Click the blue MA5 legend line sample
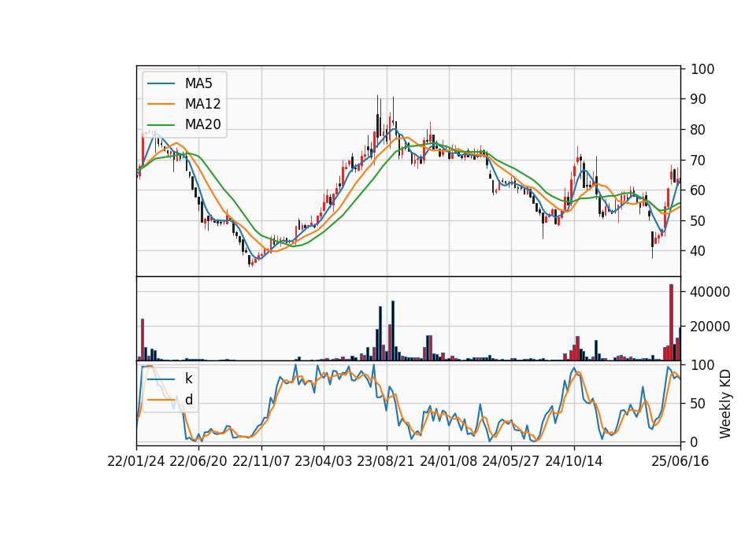 tap(161, 83)
